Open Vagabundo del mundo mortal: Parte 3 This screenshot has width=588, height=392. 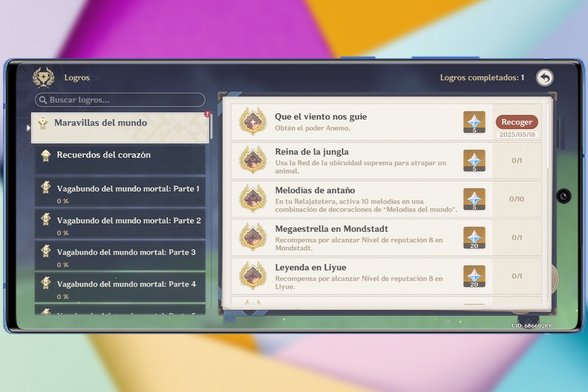coord(120,255)
